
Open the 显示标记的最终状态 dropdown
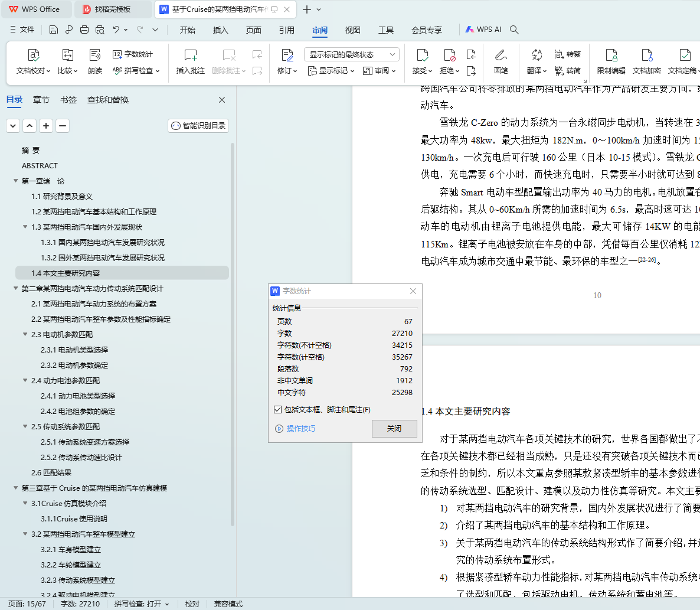pos(351,54)
